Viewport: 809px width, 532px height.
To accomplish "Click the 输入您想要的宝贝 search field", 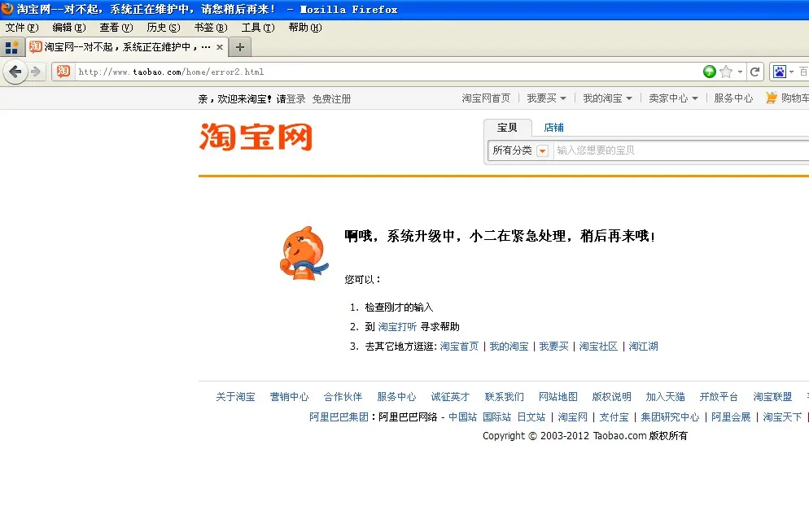I will [681, 150].
